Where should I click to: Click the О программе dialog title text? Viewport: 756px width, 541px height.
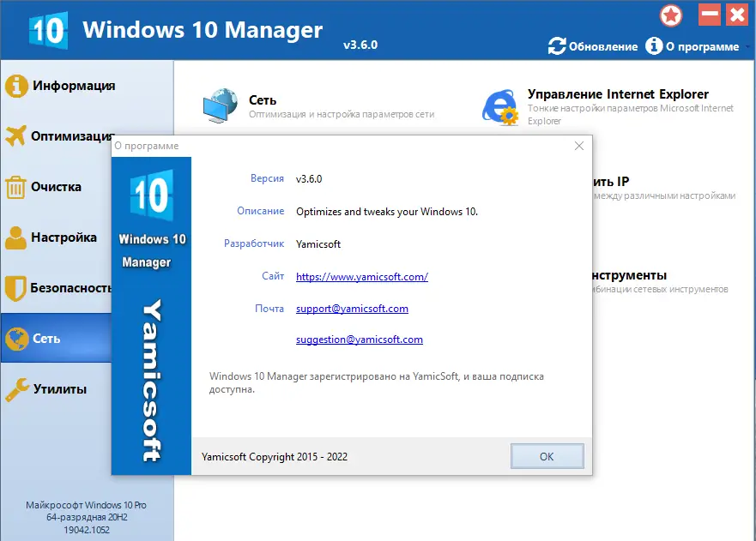click(147, 146)
